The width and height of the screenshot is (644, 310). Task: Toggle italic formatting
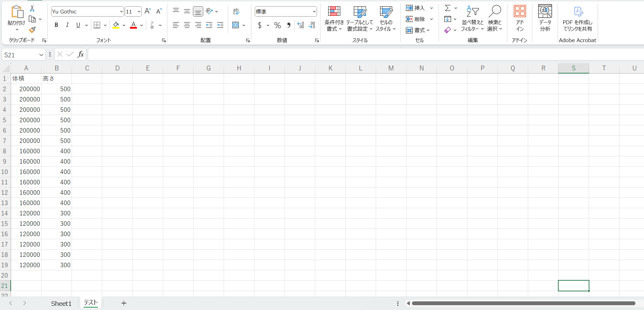coord(67,25)
